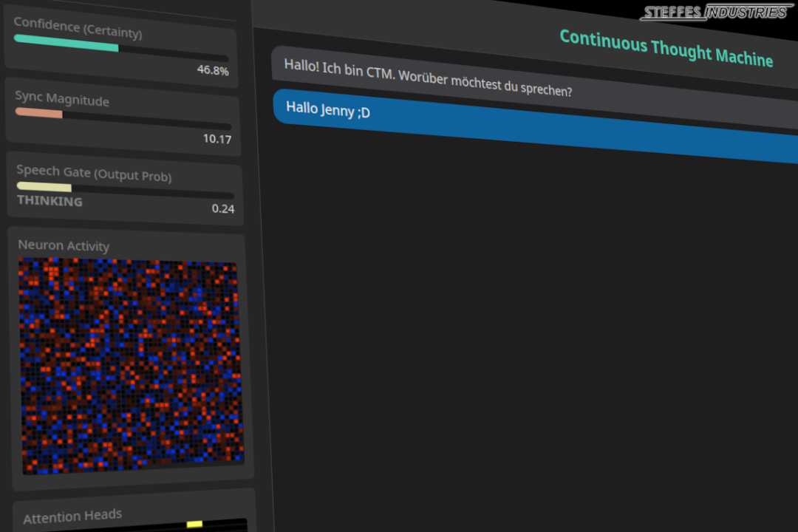798x532 pixels.
Task: Click the THINKING status label
Action: [x=50, y=200]
